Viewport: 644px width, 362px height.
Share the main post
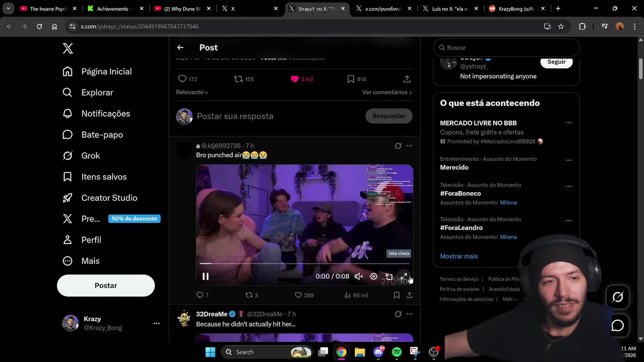(x=407, y=79)
